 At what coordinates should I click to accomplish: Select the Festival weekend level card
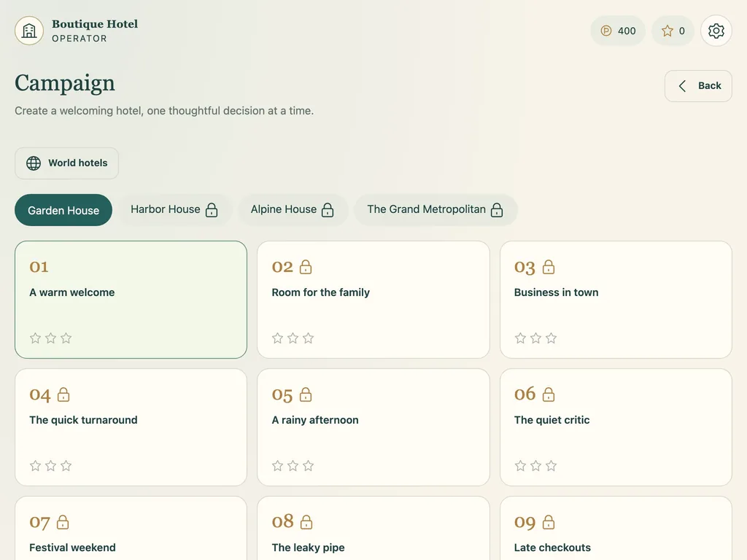[x=131, y=528]
